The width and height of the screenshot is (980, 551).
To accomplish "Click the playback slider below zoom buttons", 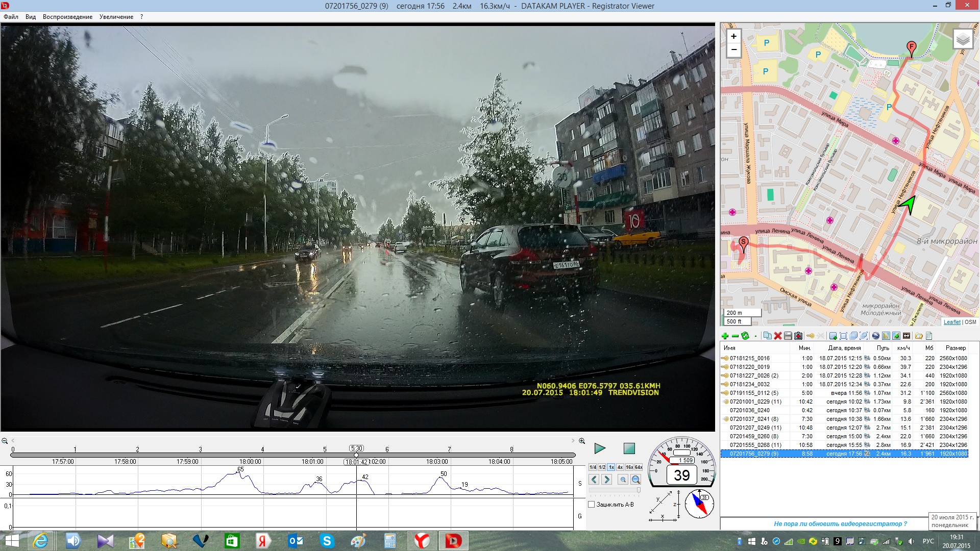I will (615, 490).
